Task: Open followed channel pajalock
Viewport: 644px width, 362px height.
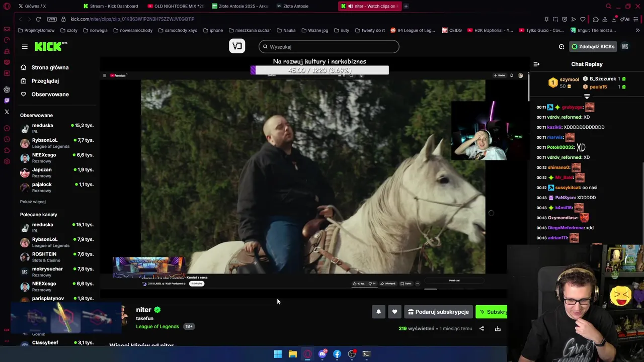Action: [57, 187]
